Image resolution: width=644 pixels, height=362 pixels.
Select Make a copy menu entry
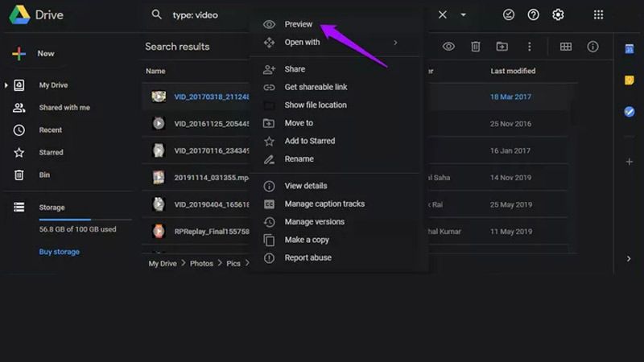click(307, 240)
